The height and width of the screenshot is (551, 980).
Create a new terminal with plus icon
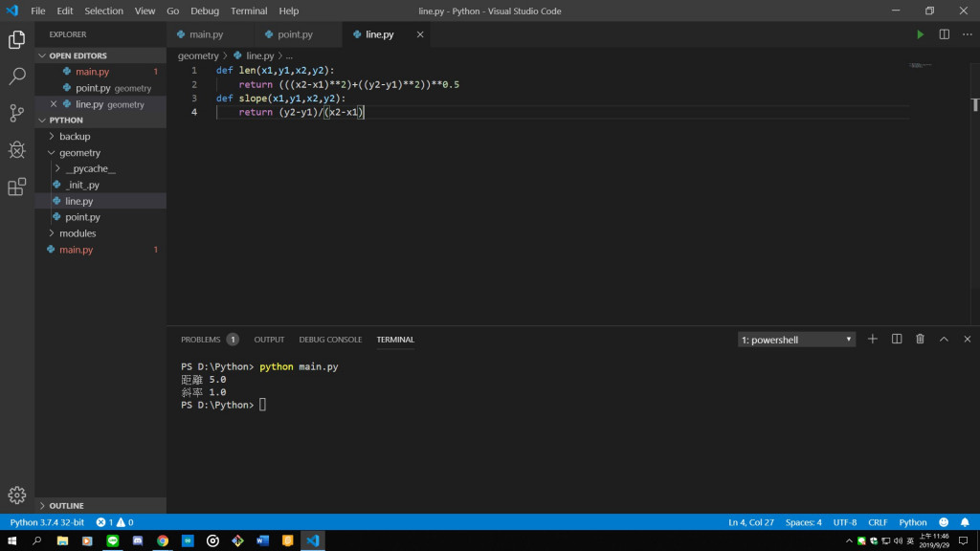point(873,340)
